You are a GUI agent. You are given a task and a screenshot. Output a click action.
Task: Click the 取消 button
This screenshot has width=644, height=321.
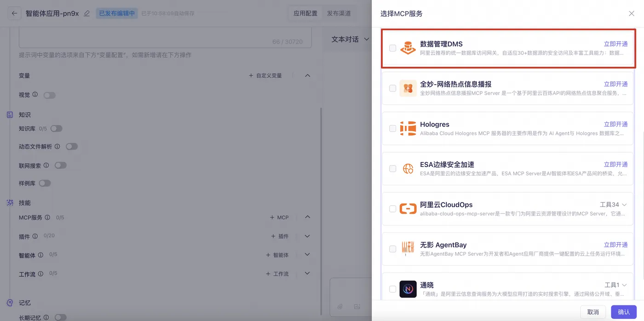tap(593, 312)
